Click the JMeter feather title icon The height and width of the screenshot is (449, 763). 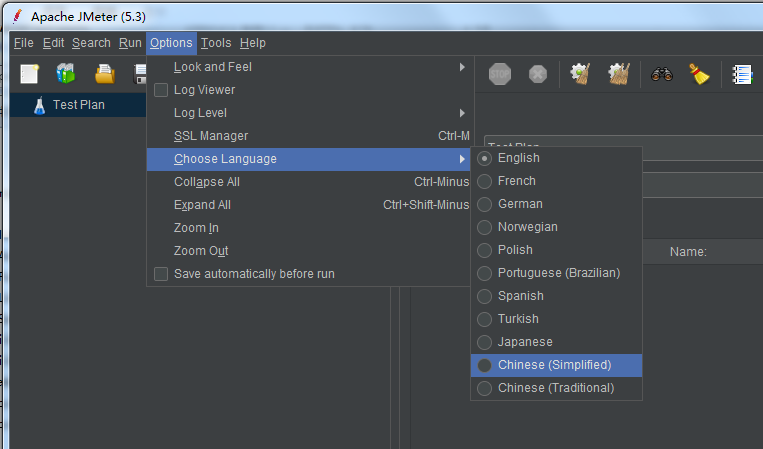[18, 16]
